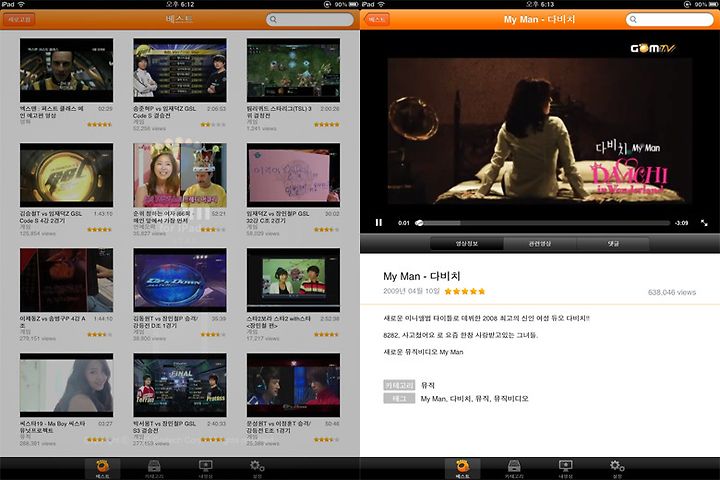
Task: Open the GSL Code S thumbnail lasting 1:43:15
Action: (66, 175)
